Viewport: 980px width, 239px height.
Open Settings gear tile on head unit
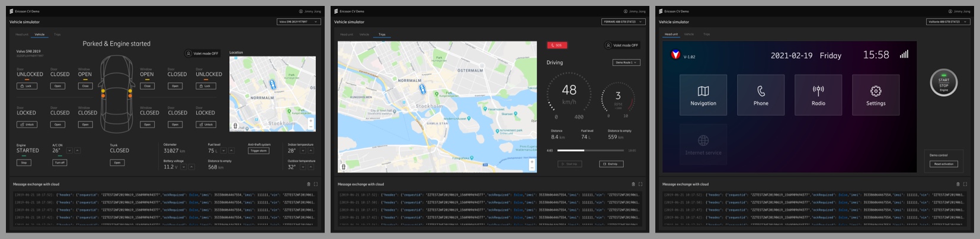click(876, 94)
